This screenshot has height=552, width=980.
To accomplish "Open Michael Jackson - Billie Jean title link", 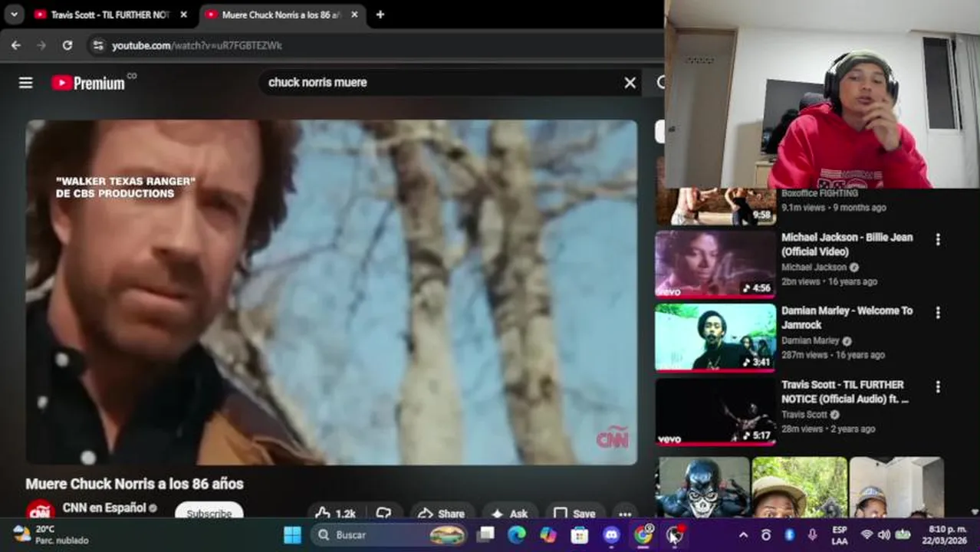I will click(x=847, y=245).
